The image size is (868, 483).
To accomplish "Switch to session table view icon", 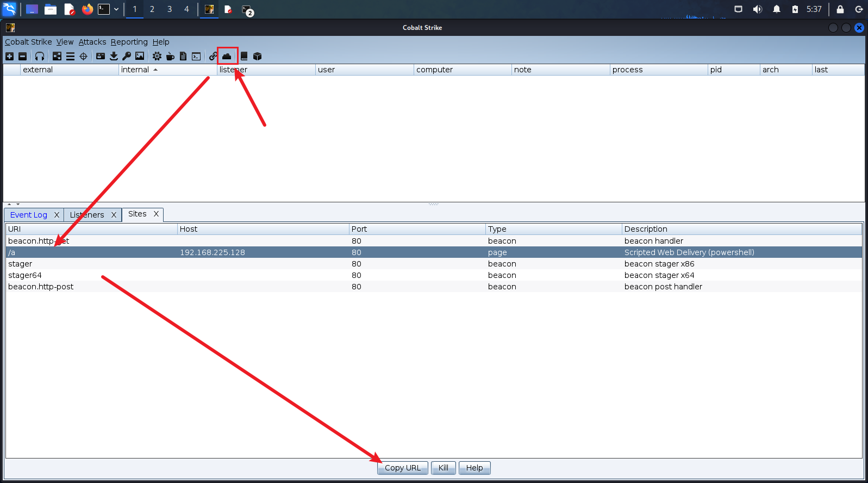I will point(70,56).
